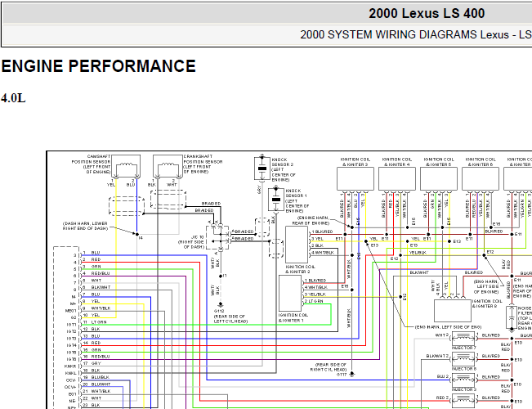Click the '12 BLK' pin label
This screenshot has height=409, width=532.
pos(92,329)
